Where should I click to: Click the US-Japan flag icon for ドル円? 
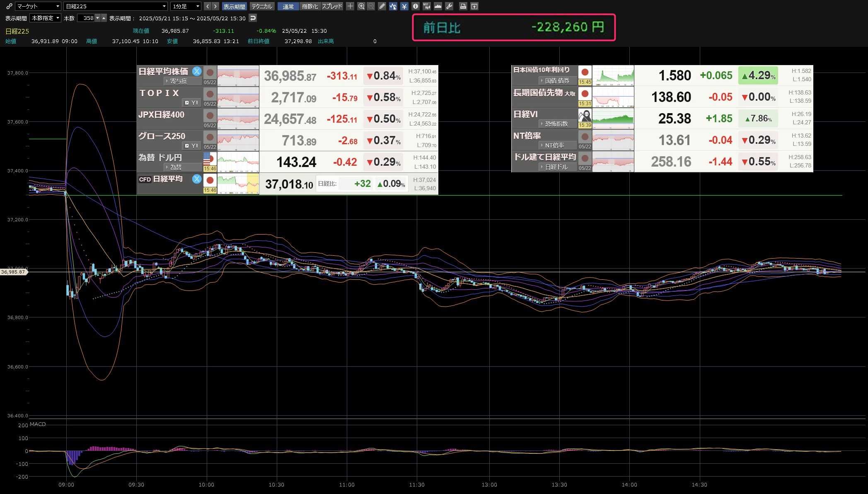(210, 159)
